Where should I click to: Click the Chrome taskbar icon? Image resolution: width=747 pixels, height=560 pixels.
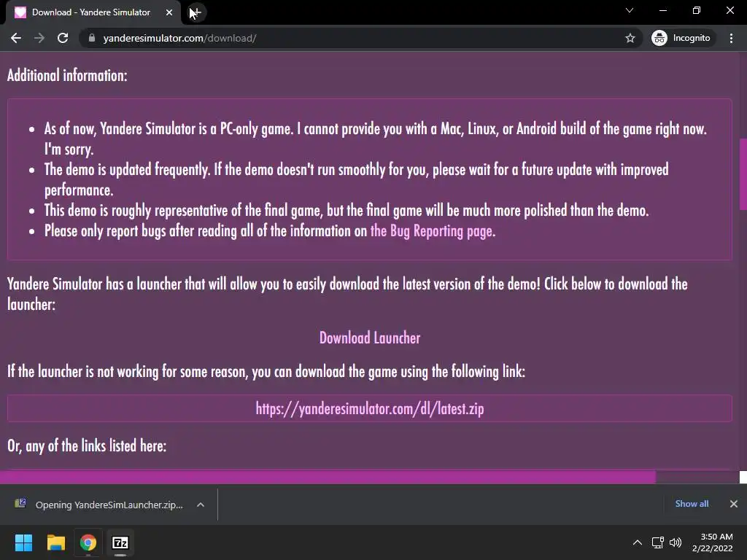88,542
